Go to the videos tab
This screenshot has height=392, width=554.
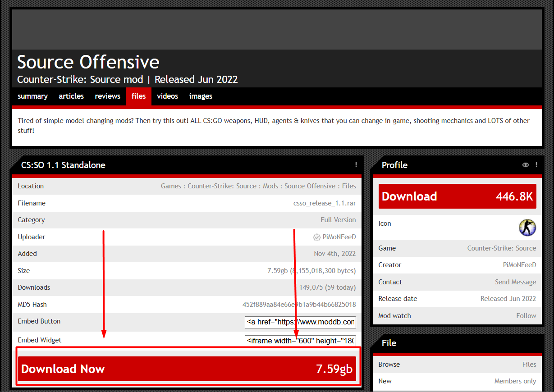[x=167, y=96]
